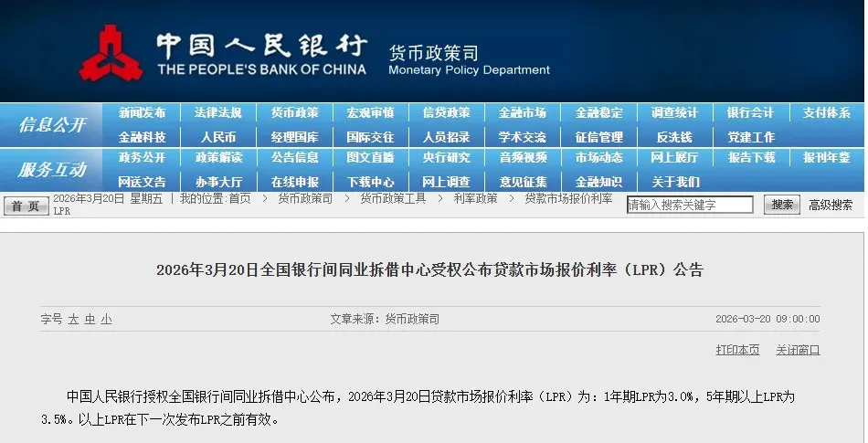This screenshot has width=868, height=443.
Task: Select the 政策解读 item
Action: click(218, 158)
